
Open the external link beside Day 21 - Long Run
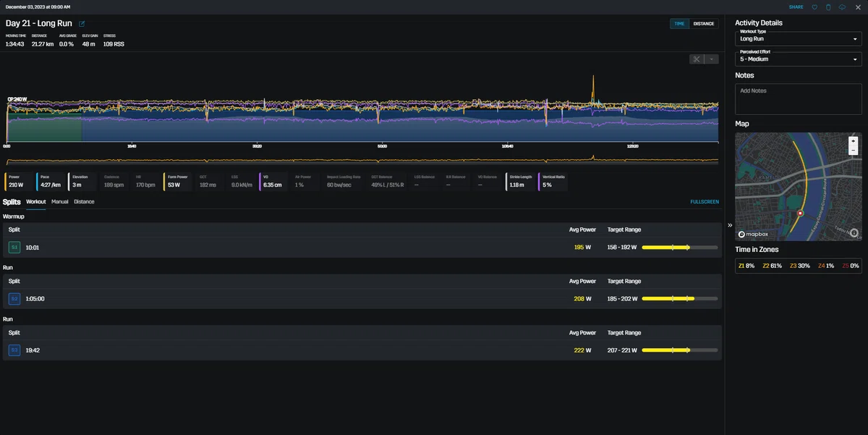click(x=82, y=24)
